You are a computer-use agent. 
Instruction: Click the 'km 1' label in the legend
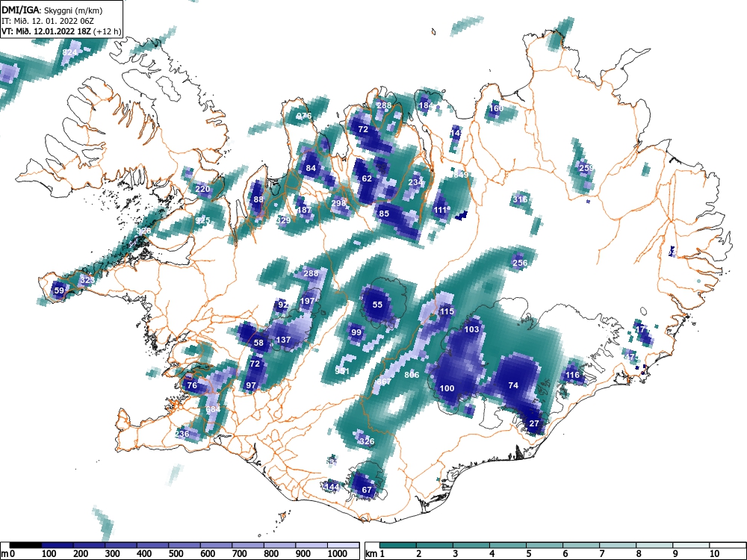click(376, 553)
